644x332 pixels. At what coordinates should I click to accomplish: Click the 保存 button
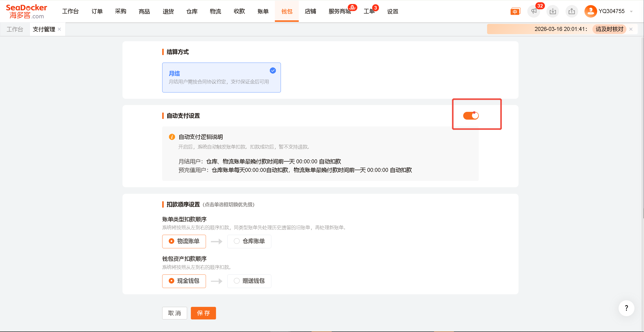[x=203, y=313]
